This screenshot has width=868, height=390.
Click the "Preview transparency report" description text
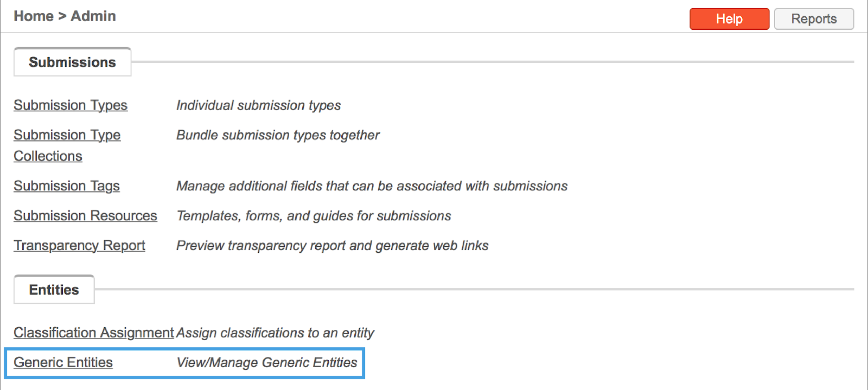click(332, 246)
